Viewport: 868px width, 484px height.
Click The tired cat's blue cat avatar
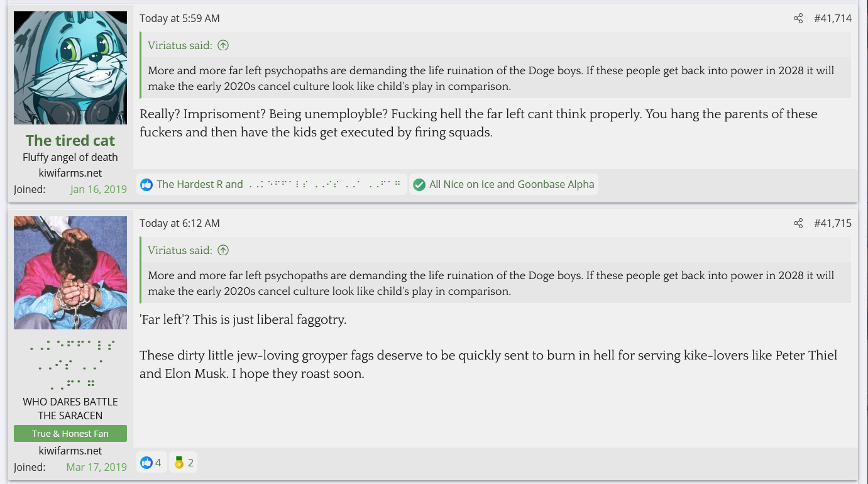coord(70,68)
